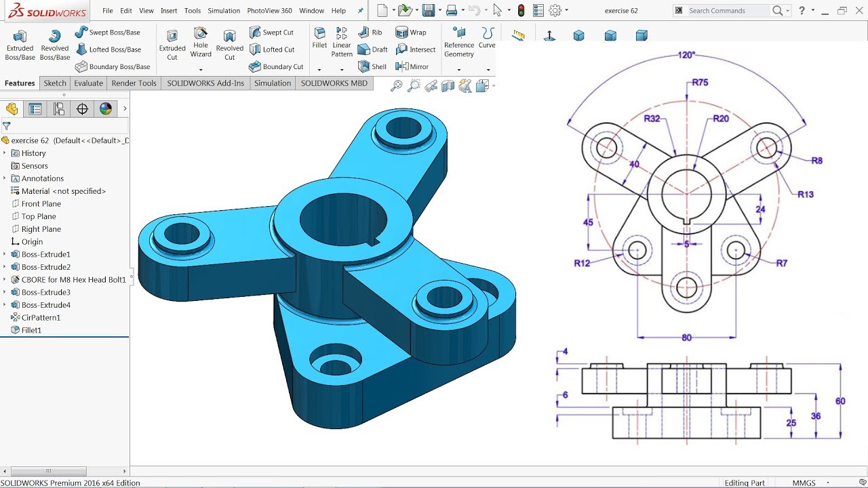
Task: Pin the menu bar with the pushpin
Action: [360, 11]
